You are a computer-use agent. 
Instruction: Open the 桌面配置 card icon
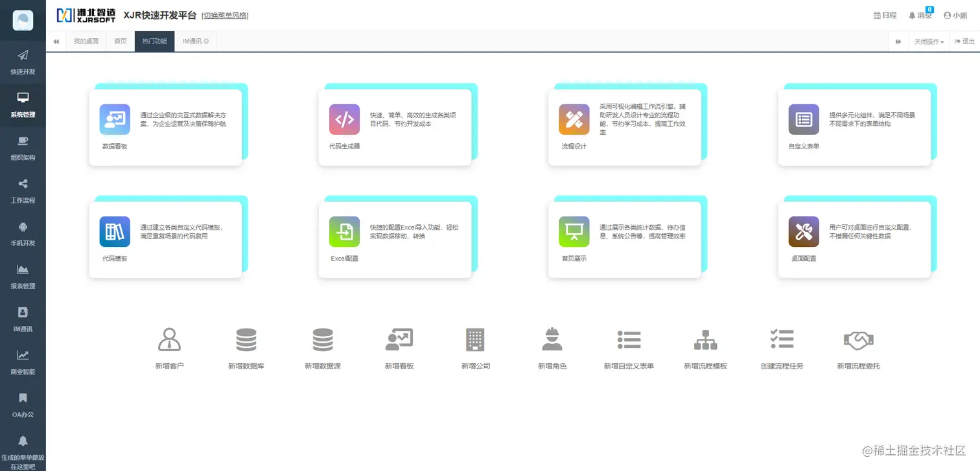pyautogui.click(x=804, y=231)
